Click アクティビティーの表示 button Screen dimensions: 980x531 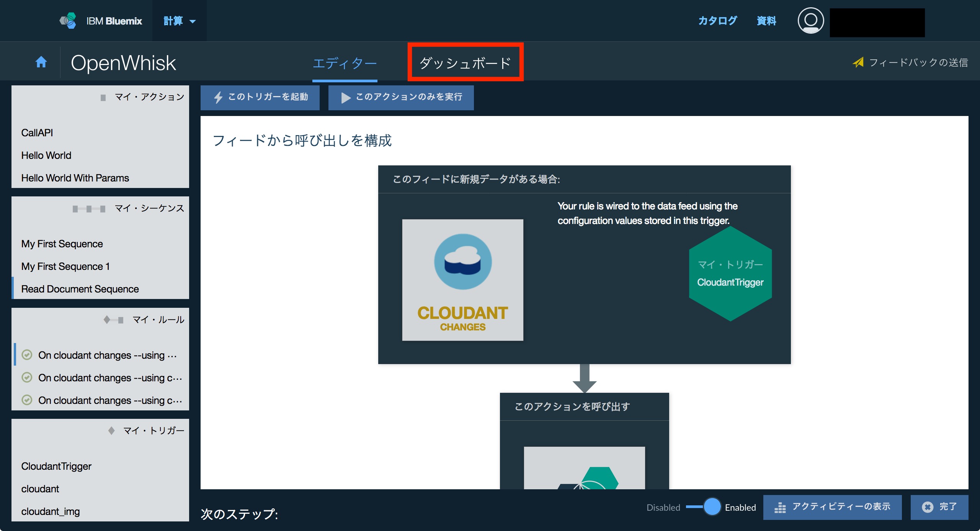(832, 507)
